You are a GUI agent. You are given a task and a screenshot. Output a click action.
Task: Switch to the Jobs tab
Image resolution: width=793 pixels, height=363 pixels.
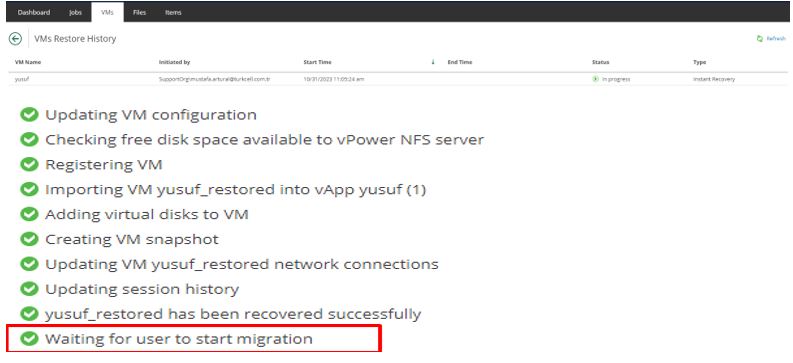pos(75,13)
